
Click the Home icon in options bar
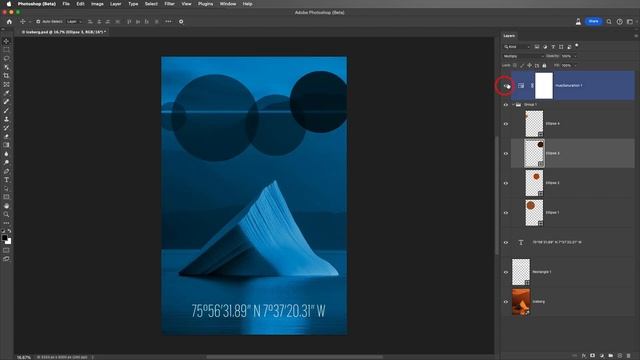9,22
